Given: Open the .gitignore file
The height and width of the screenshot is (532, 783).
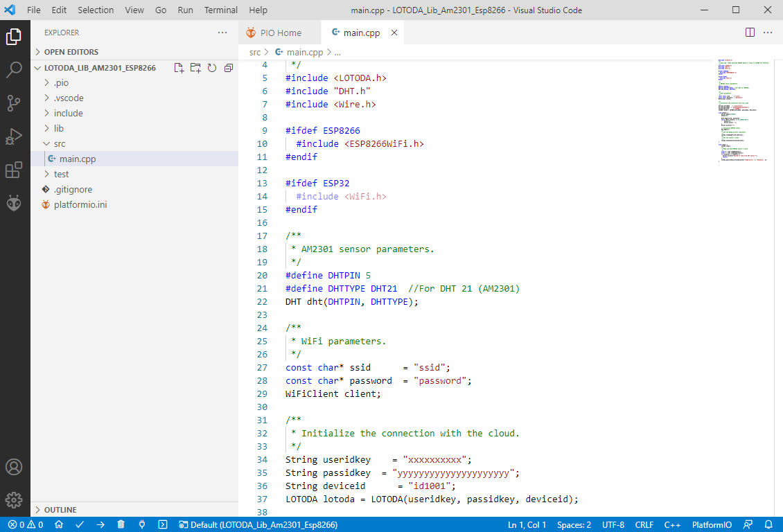Looking at the screenshot, I should pos(134,189).
